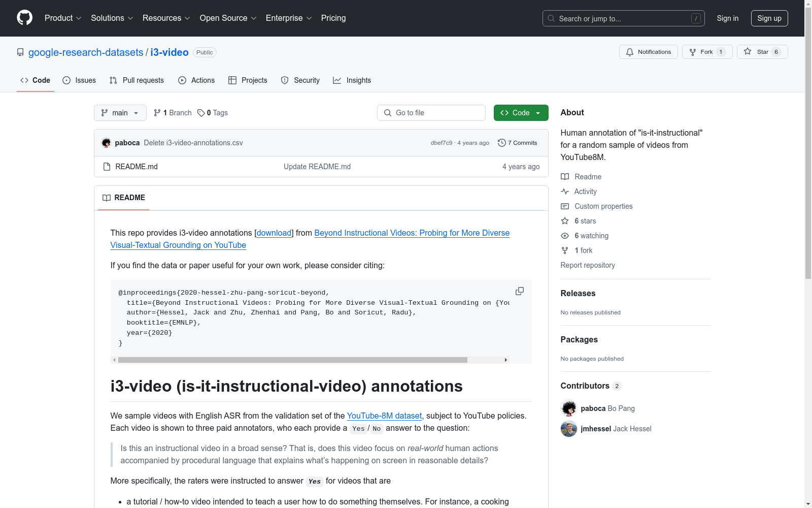Click the README.md file icon

point(107,167)
